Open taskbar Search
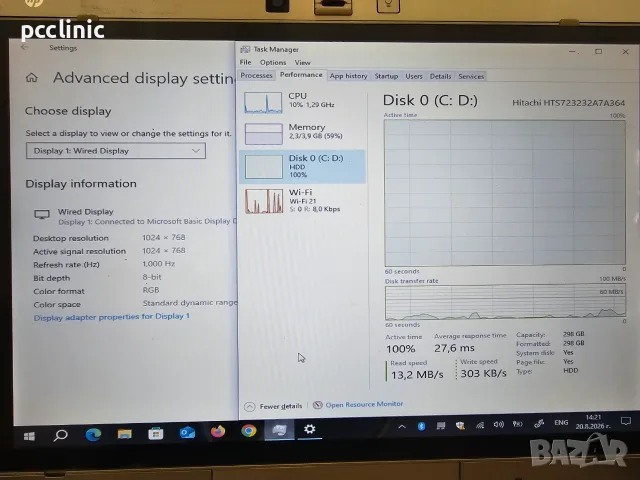This screenshot has width=640, height=480. coord(60,435)
